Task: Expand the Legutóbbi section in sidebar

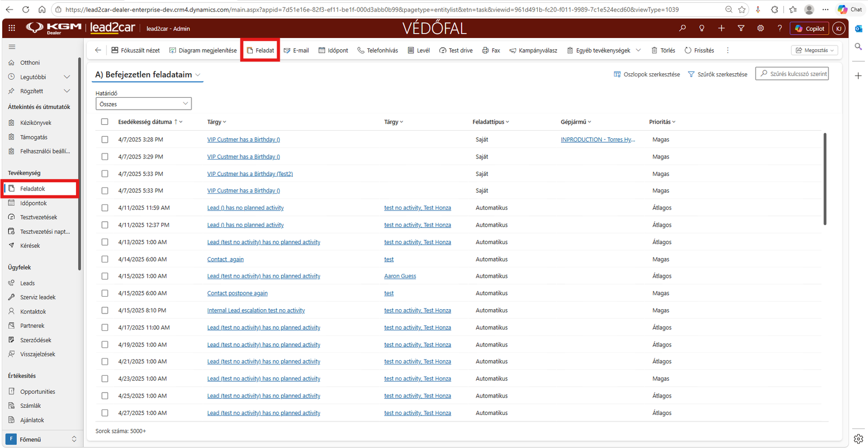Action: tap(67, 77)
